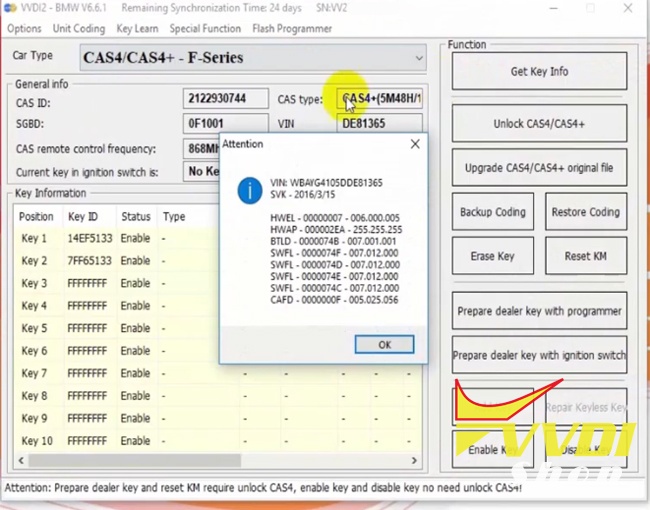Open the Key Learn menu
This screenshot has width=650, height=510.
[137, 29]
